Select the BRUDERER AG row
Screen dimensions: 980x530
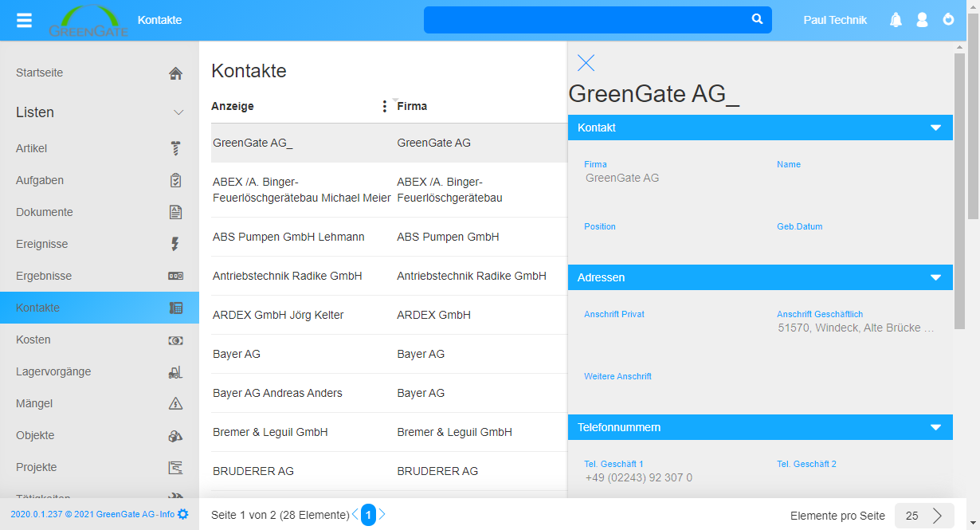click(389, 471)
